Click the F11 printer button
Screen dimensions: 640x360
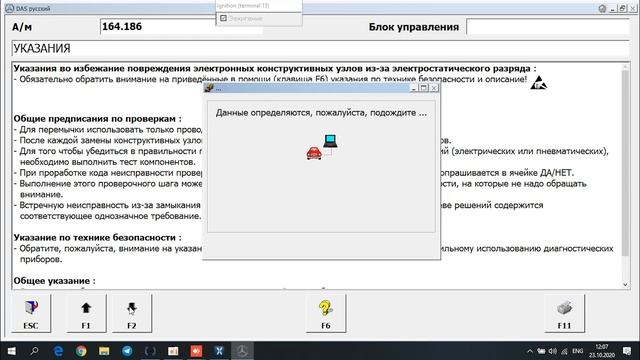[x=564, y=313]
